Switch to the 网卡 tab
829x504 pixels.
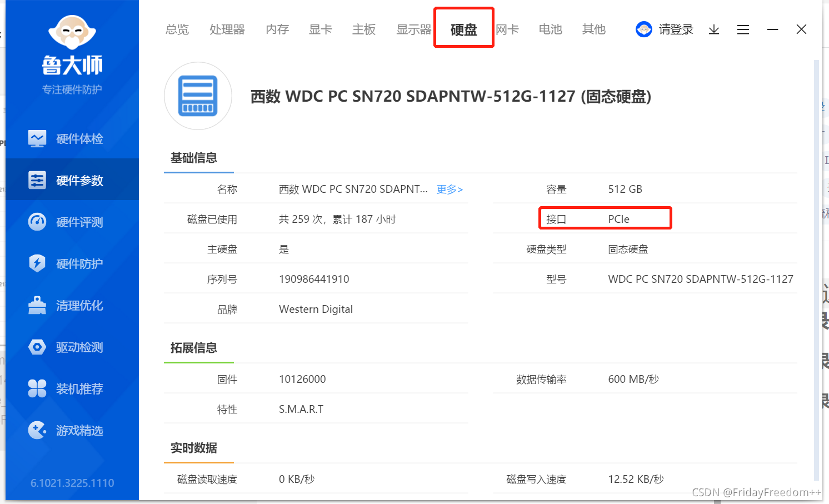click(507, 29)
